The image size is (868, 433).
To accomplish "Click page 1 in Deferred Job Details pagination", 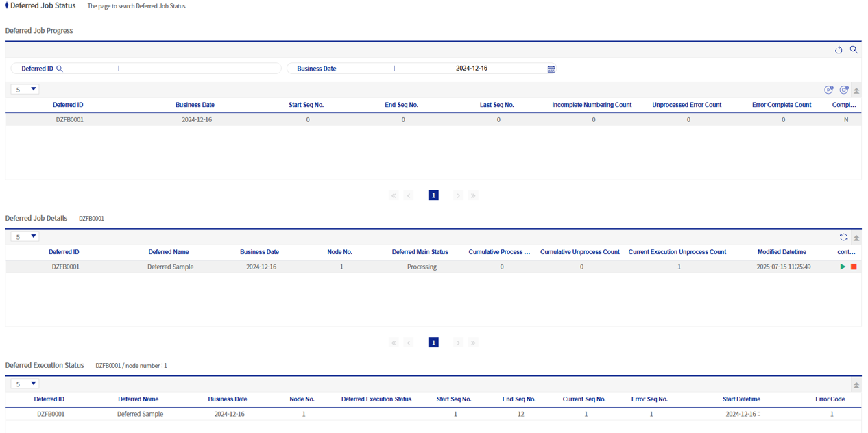I will [x=433, y=343].
